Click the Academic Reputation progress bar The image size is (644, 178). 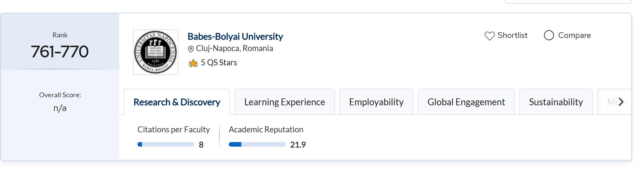tap(257, 144)
